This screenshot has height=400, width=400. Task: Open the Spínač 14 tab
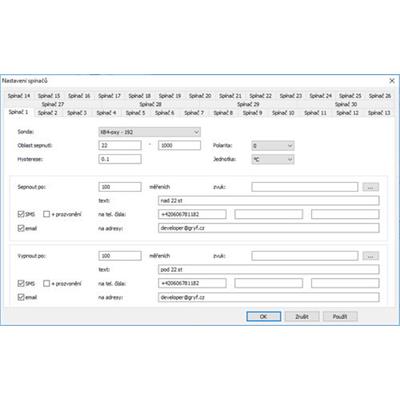pyautogui.click(x=19, y=96)
